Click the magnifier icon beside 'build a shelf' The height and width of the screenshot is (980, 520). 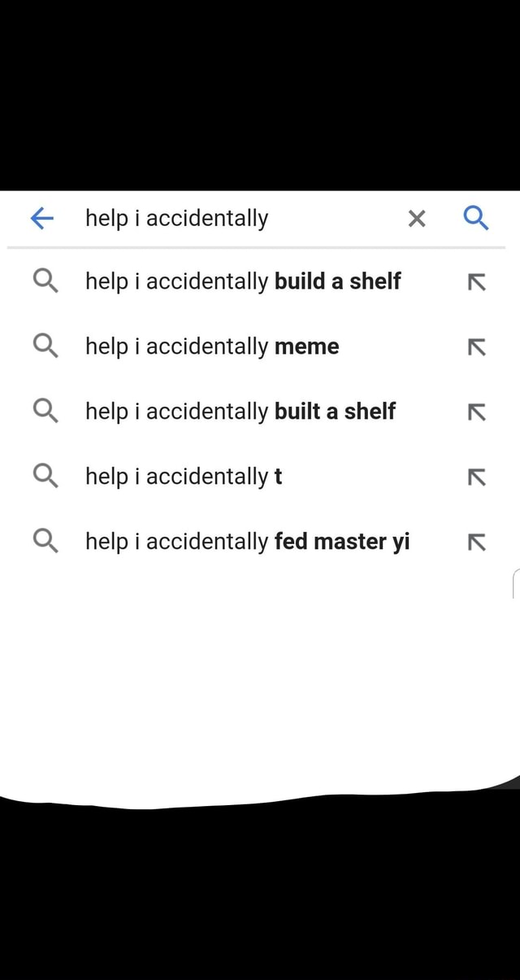click(x=45, y=281)
